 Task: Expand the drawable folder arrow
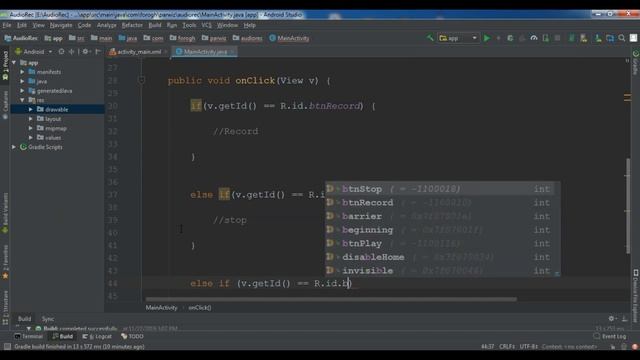(31, 109)
